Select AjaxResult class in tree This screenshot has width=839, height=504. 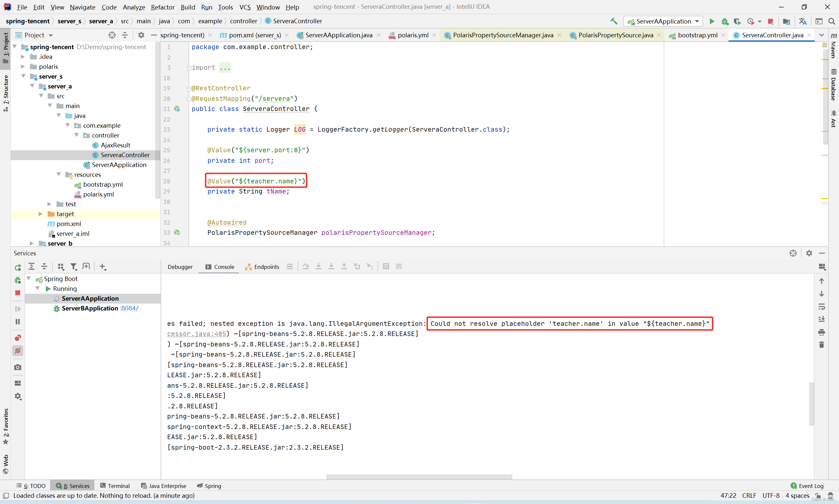115,145
